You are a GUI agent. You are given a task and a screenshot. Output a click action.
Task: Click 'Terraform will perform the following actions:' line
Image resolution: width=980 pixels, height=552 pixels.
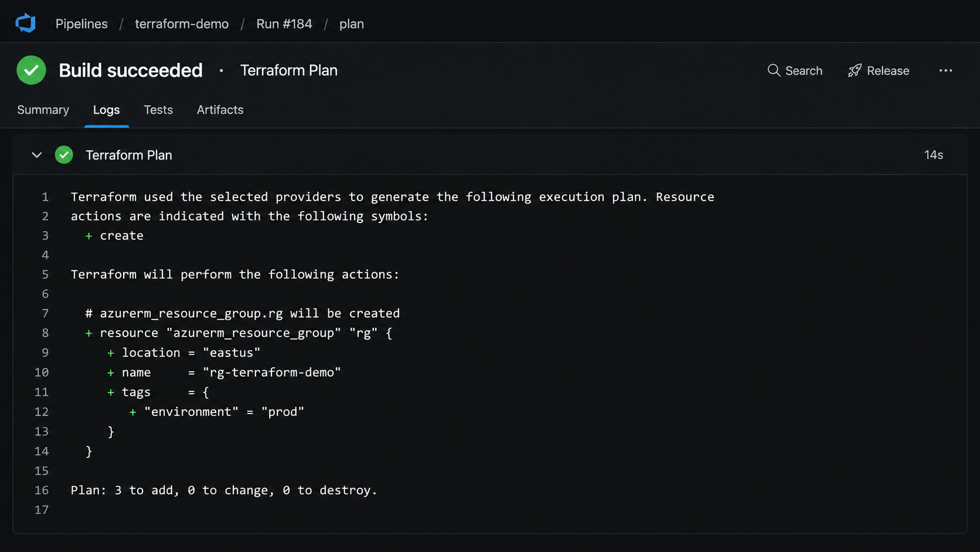(235, 275)
